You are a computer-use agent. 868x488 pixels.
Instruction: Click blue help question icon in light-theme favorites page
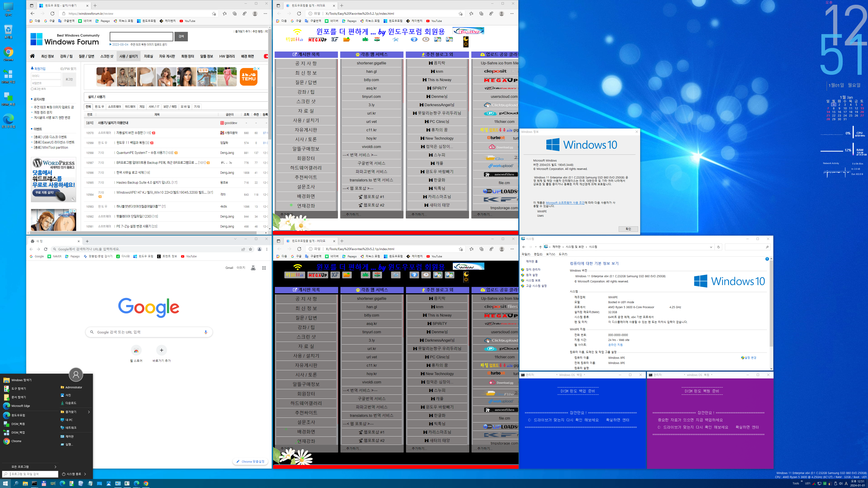pos(414,39)
